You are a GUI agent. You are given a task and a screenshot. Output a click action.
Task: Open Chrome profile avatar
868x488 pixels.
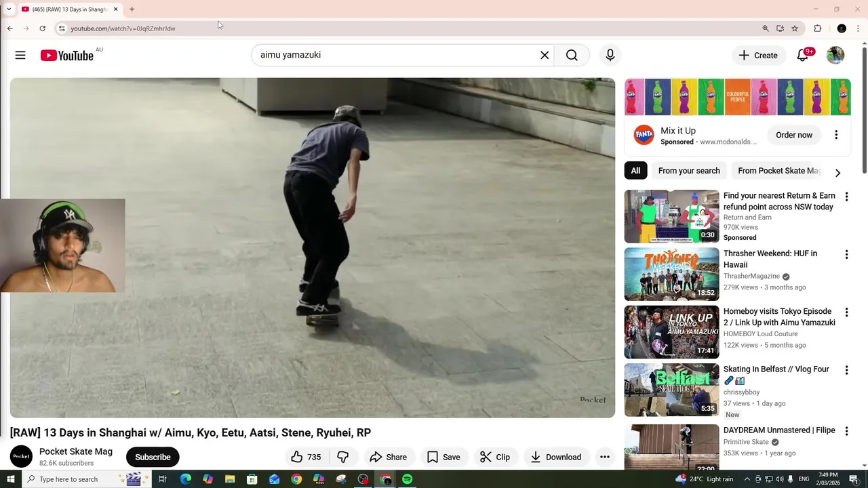(842, 28)
